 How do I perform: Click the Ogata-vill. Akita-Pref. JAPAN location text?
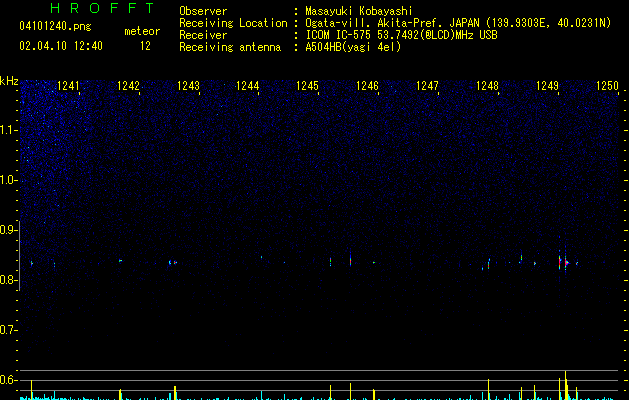(458, 23)
